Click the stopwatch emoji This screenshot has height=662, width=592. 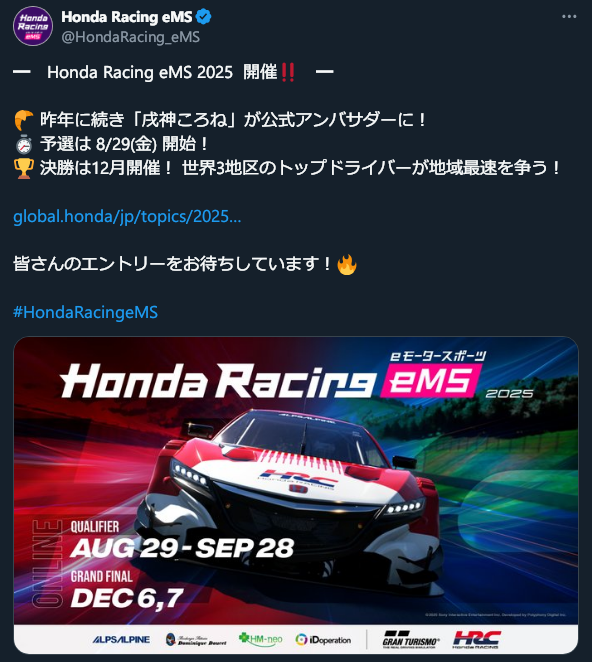point(24,144)
